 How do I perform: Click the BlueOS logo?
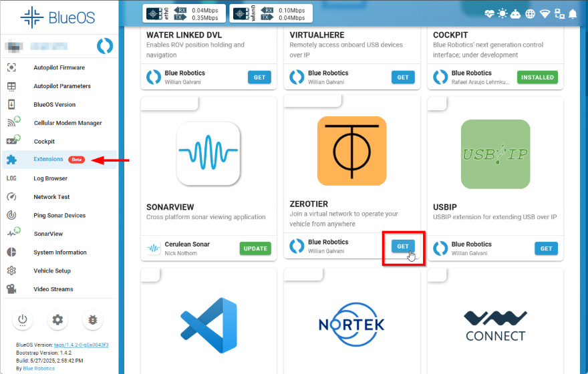point(58,17)
